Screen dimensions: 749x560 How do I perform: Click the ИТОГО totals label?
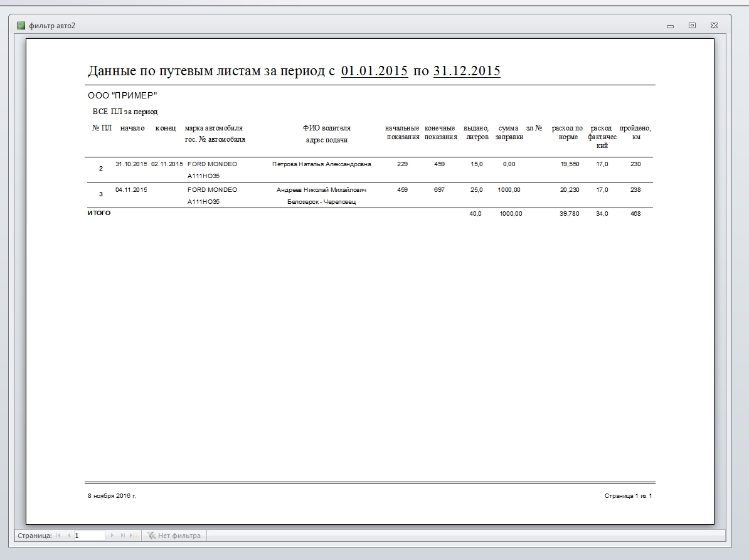coord(99,213)
